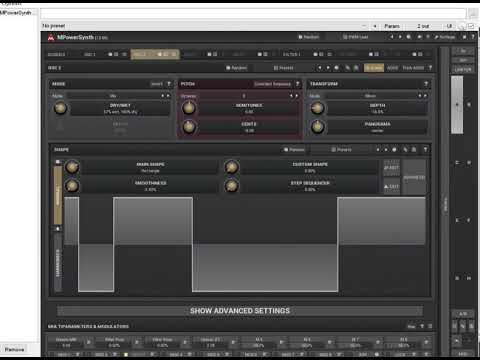Open Presets in the OSC 2 section bar
Image resolution: width=480 pixels, height=360 pixels.
pos(283,68)
